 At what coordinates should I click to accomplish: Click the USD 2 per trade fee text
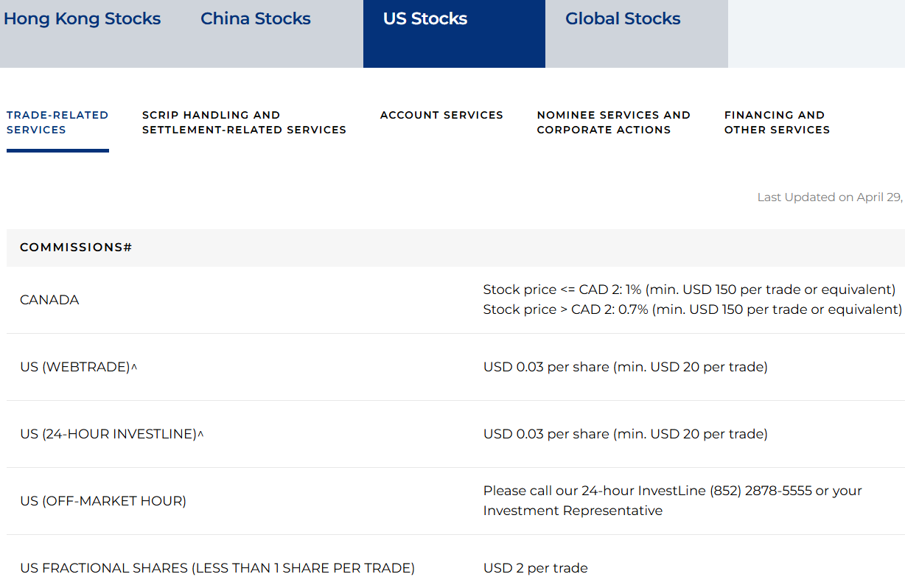[536, 568]
